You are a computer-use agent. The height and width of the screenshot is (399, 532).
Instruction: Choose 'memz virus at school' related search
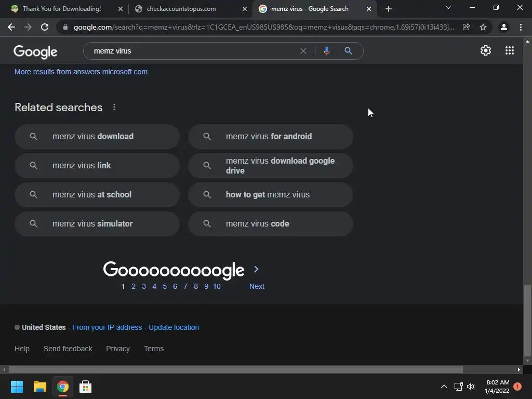[97, 195]
